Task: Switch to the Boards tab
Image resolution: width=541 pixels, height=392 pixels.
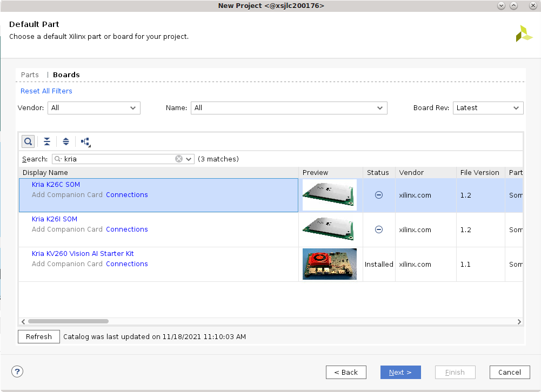Action: click(x=66, y=75)
